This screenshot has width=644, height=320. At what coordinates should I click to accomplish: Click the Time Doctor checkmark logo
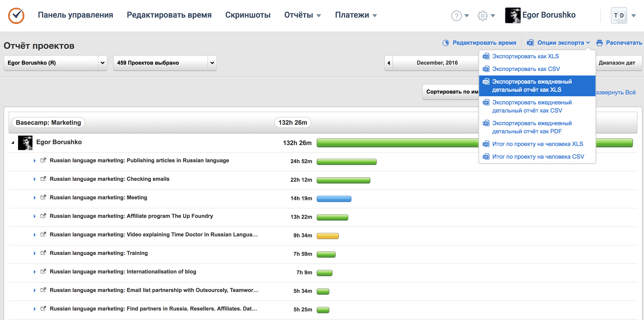tap(16, 15)
